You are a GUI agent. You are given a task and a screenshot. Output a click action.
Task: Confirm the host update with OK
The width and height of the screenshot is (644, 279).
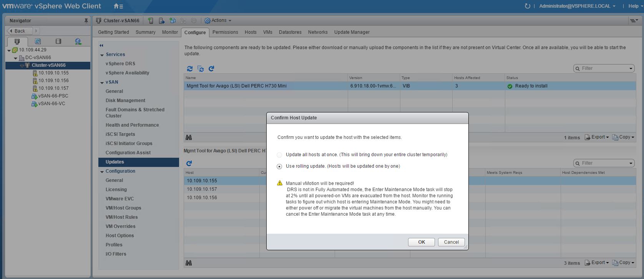pyautogui.click(x=421, y=242)
